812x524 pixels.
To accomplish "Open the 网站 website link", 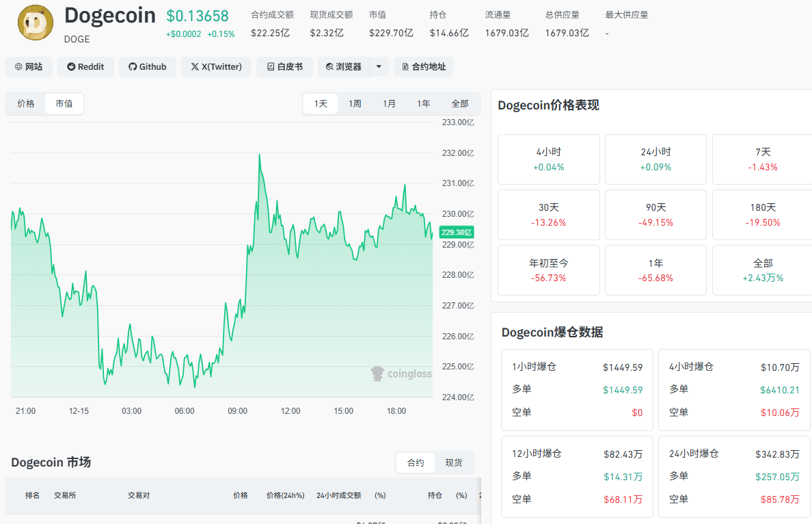I will (x=29, y=67).
